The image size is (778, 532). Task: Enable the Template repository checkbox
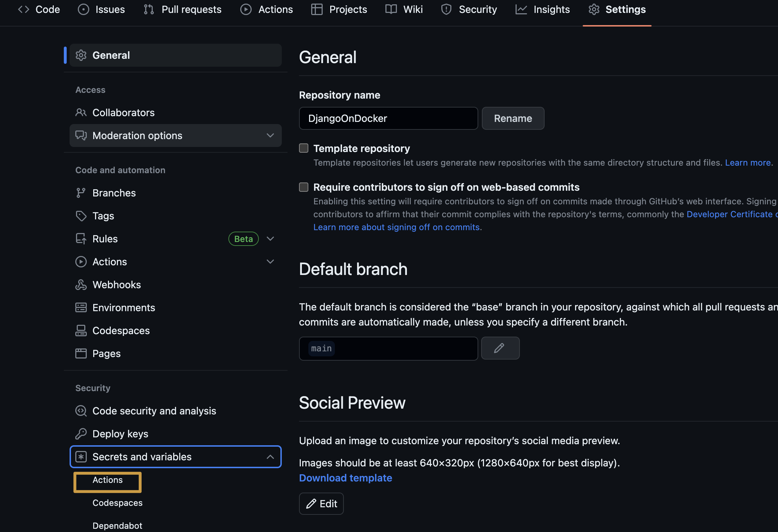(304, 148)
